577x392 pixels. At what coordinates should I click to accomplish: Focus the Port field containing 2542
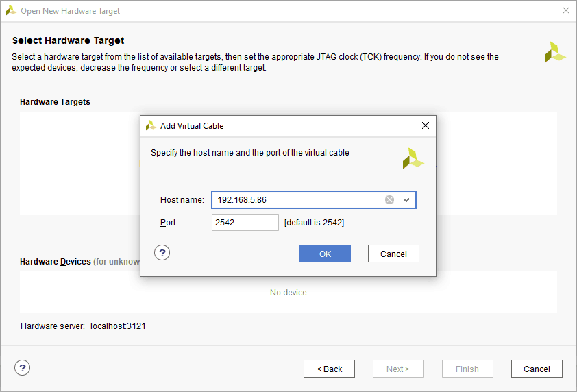pos(245,223)
